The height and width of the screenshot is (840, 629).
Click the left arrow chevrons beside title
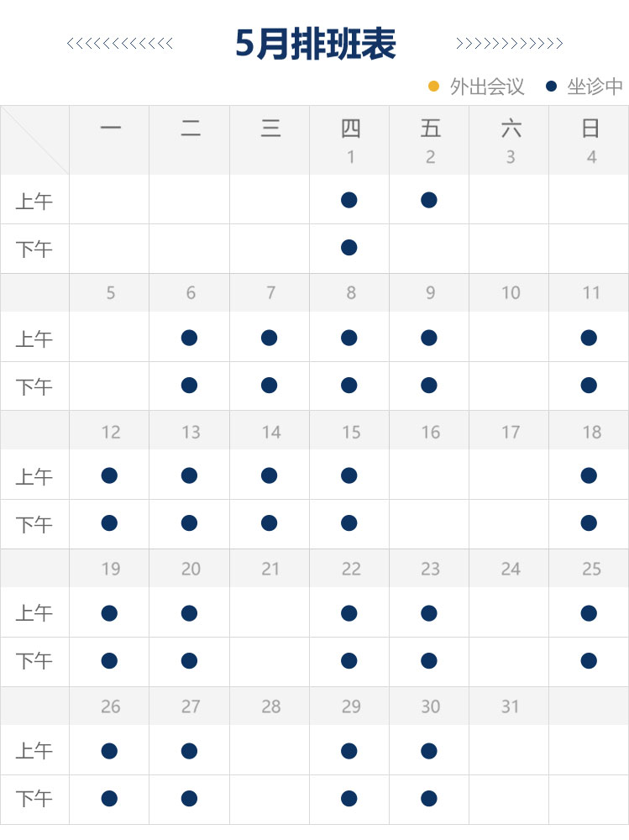click(119, 44)
